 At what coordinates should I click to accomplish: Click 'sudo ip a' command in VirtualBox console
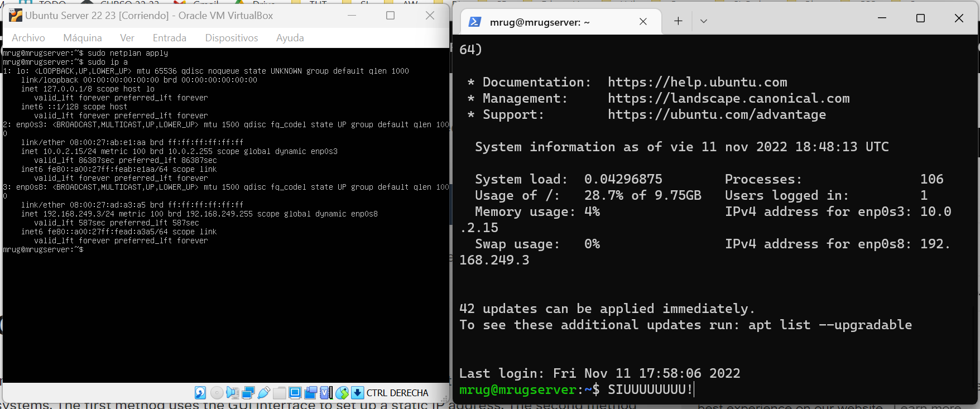[x=108, y=62]
